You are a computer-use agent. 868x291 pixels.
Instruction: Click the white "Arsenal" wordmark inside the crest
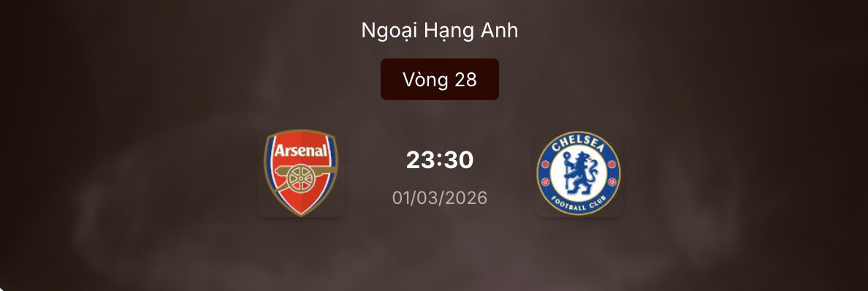300,150
